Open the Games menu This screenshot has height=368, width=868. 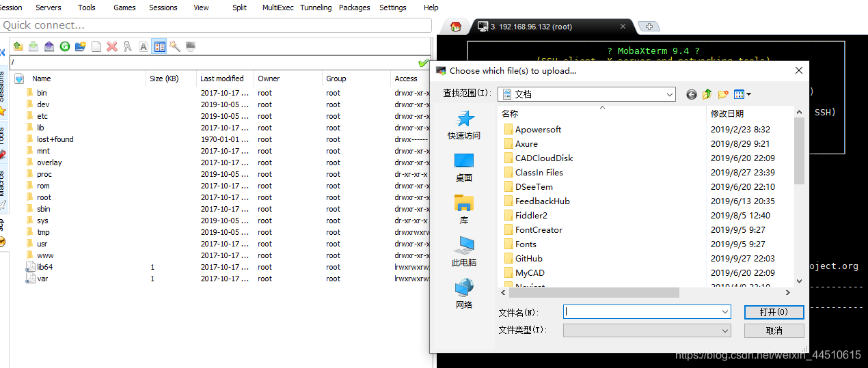tap(124, 8)
